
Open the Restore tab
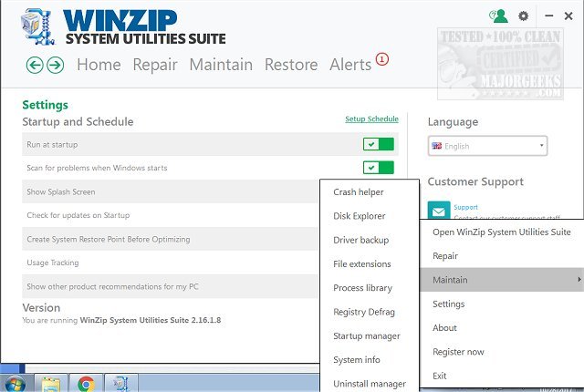tap(291, 65)
